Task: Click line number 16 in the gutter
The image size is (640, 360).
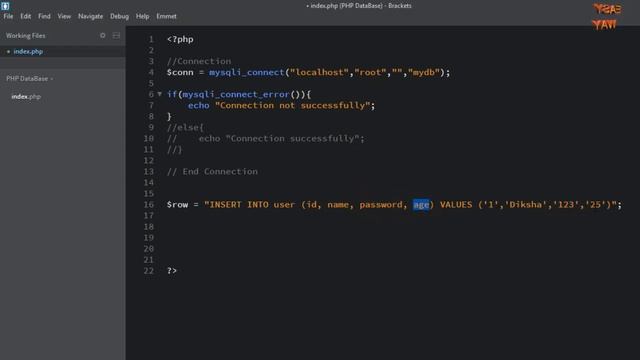Action: tap(149, 204)
